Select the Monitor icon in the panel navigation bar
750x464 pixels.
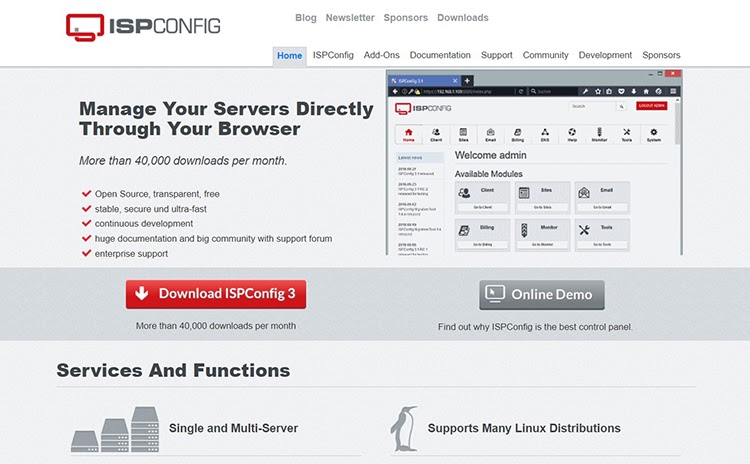599,134
